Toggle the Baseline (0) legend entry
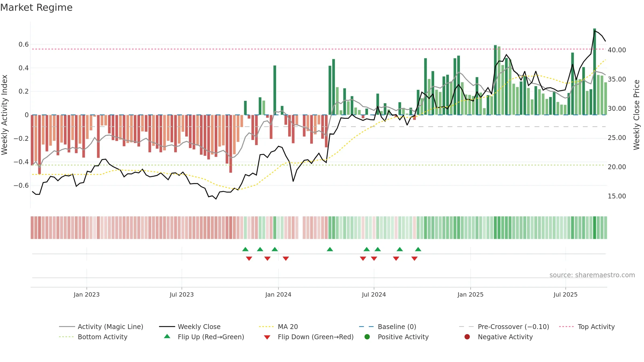This screenshot has width=644, height=362. coord(387,327)
